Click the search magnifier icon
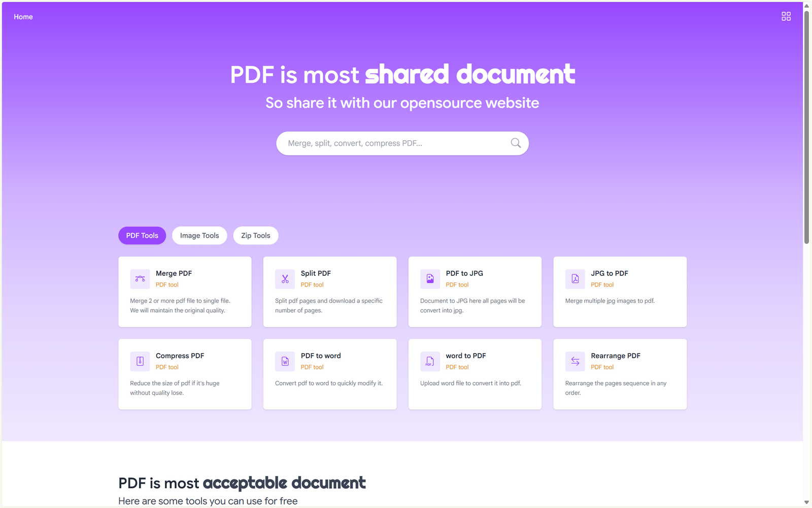 point(516,143)
